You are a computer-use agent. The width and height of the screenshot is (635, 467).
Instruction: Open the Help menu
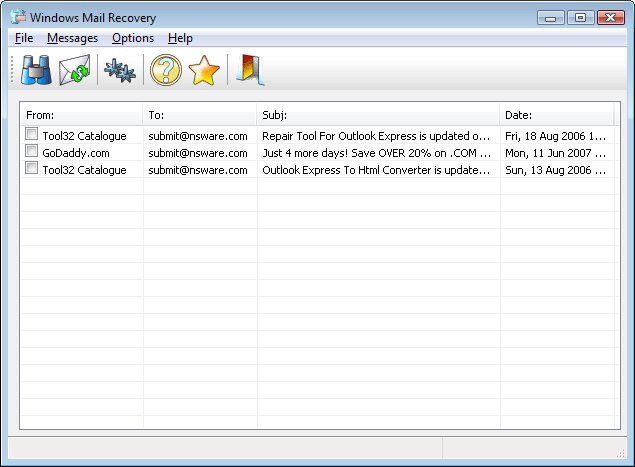pos(180,38)
